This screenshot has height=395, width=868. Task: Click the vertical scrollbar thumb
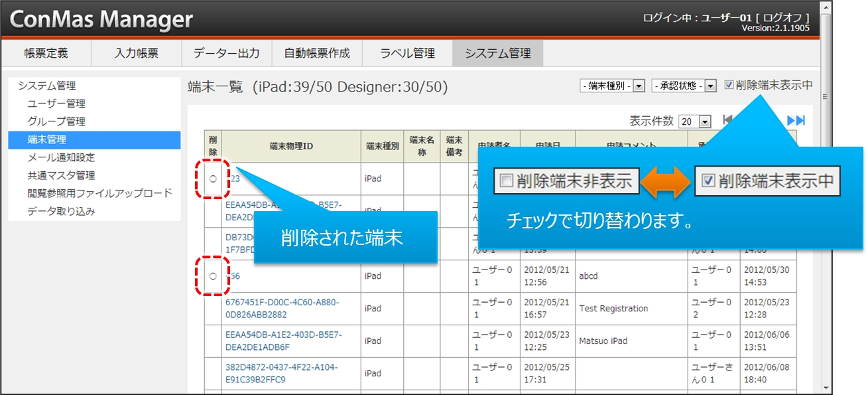[826, 96]
